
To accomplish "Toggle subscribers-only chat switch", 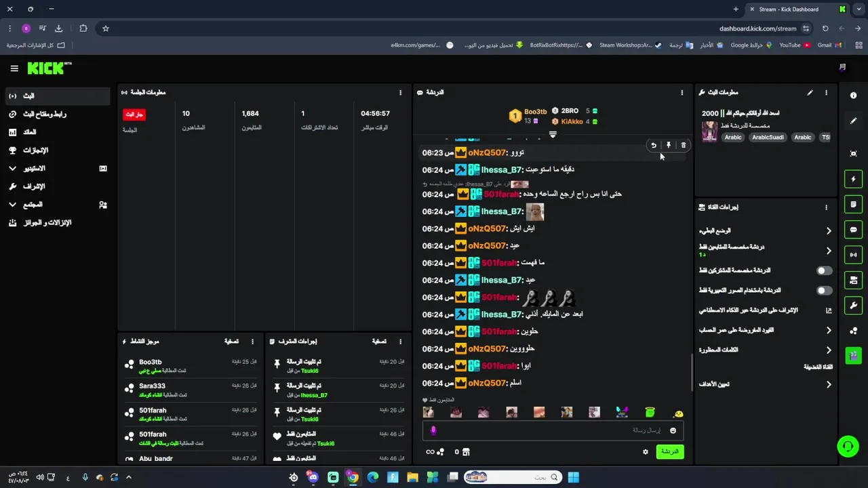I will (x=824, y=270).
